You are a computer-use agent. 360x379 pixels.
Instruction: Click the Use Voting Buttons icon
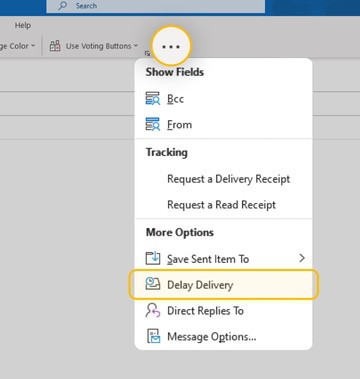coord(55,46)
